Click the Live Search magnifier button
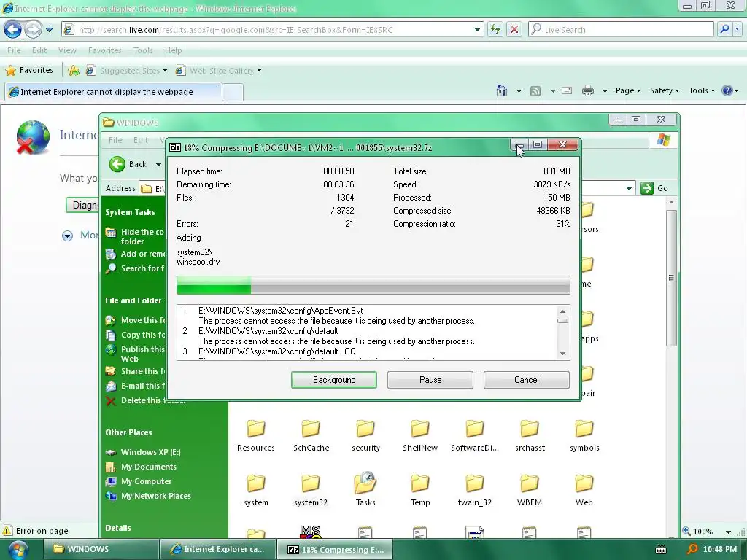This screenshot has width=747, height=560. [724, 29]
